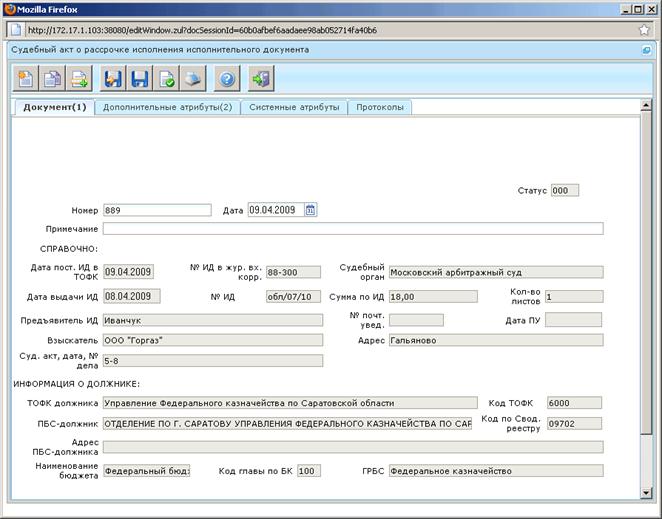Click the exit door toolbar icon
The height and width of the screenshot is (519, 662).
click(x=261, y=79)
